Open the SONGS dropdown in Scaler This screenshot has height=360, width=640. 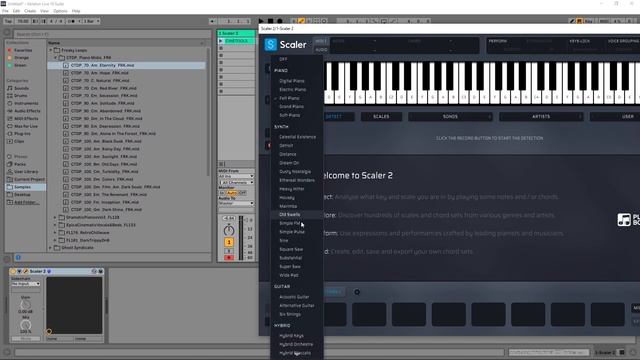point(450,117)
